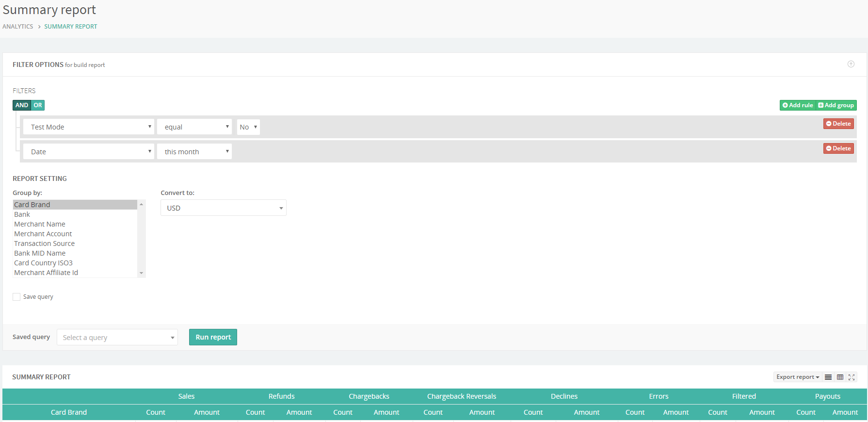Click the Refunds Count column header

[256, 412]
